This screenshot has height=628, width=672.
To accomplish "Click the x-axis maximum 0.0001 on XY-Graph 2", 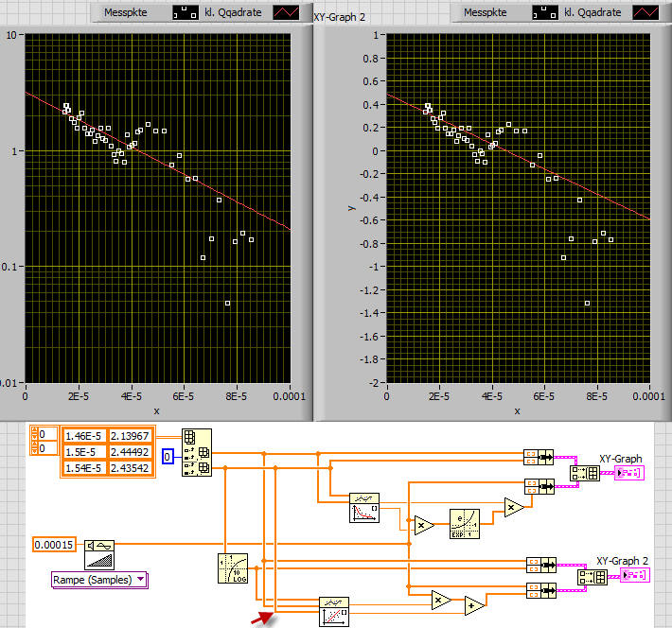I will [x=649, y=396].
